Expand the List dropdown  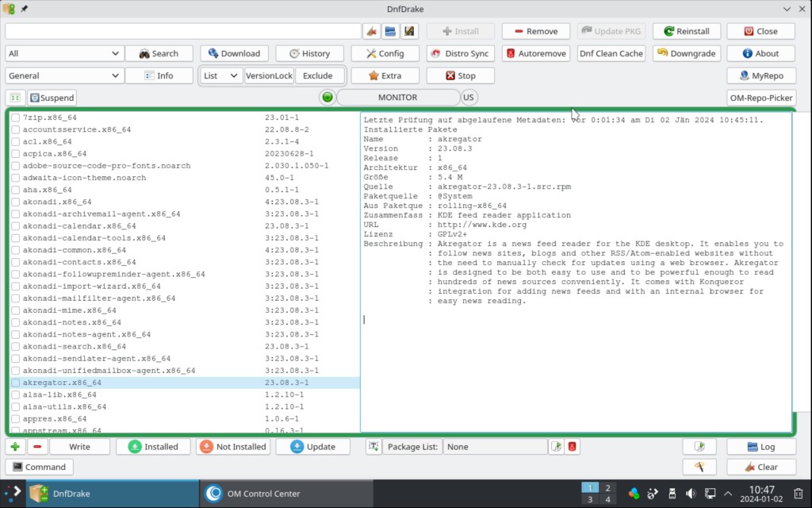pos(221,75)
